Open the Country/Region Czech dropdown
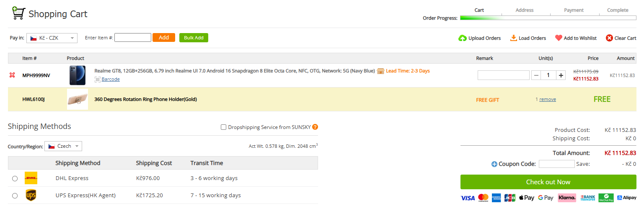 tap(63, 146)
